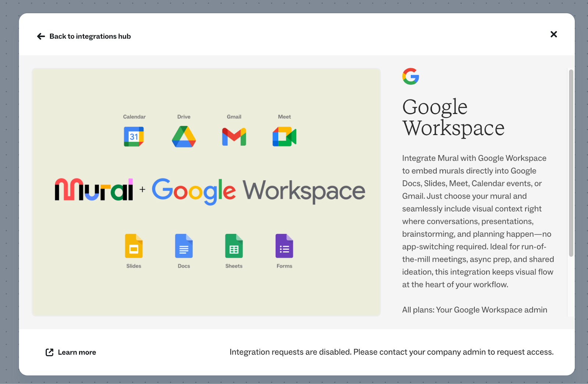Screen dimensions: 588x384
Task: Click the Google Meet camera icon
Action: [x=284, y=137]
